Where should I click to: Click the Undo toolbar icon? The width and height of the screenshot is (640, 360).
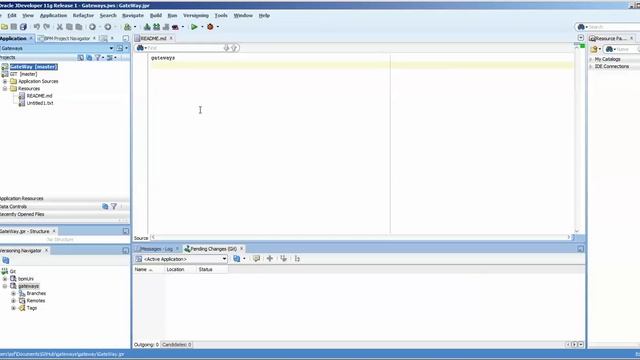(x=37, y=27)
